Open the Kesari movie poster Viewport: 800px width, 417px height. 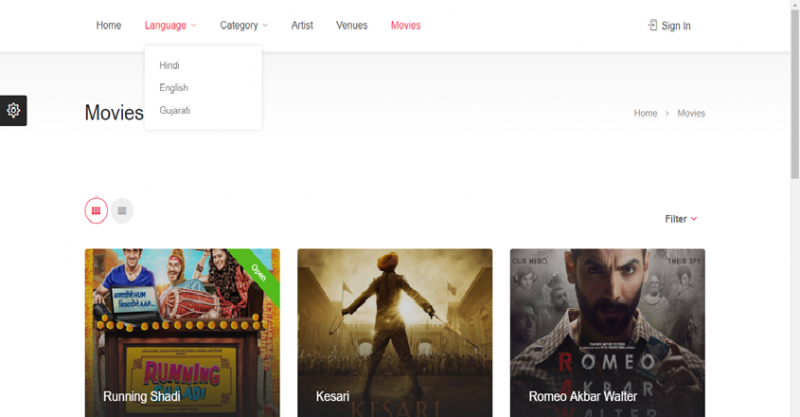395,333
